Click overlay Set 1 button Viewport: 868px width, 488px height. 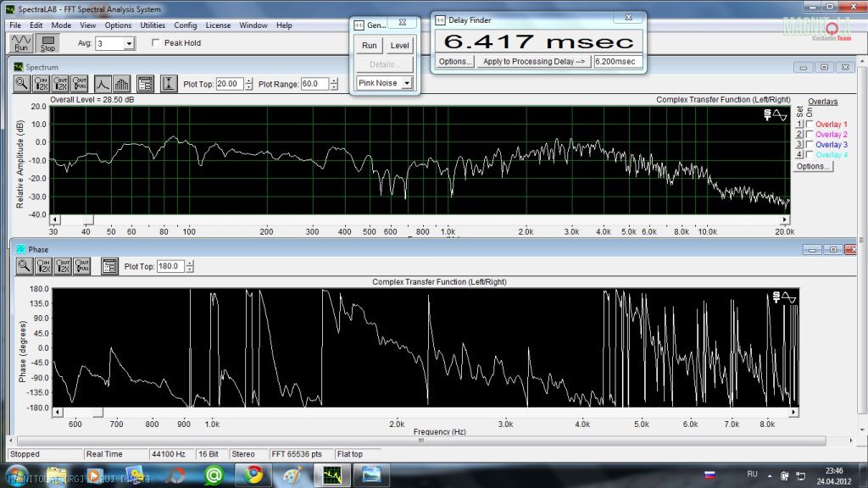point(798,124)
